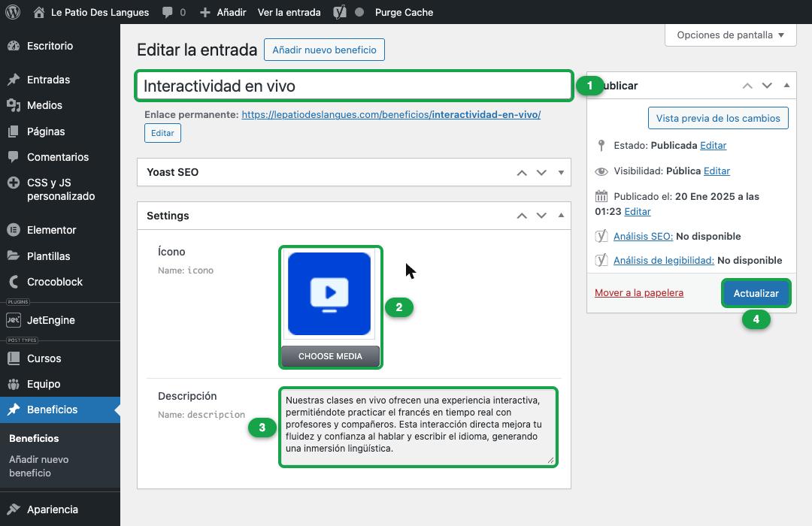Click the Añadir nuevo beneficio button
Screen dimensions: 812x526
coord(324,50)
